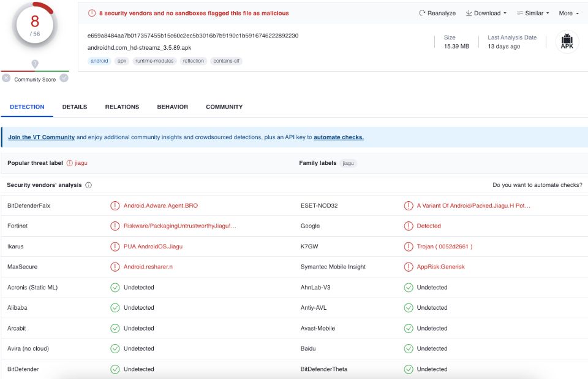588x379 pixels.
Task: Click the Android.Adware.Agent.BRO detection text
Action: [x=160, y=206]
